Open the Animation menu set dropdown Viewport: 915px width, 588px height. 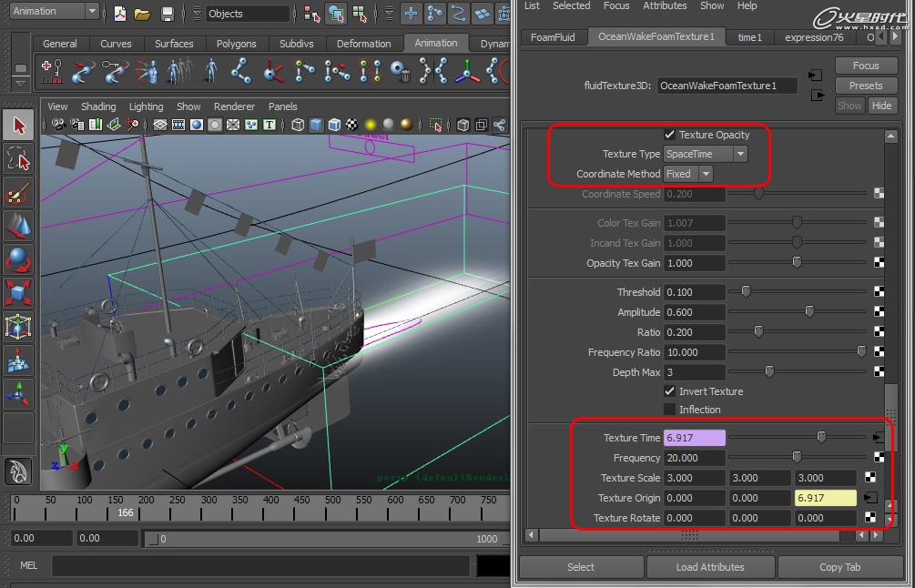tap(54, 11)
